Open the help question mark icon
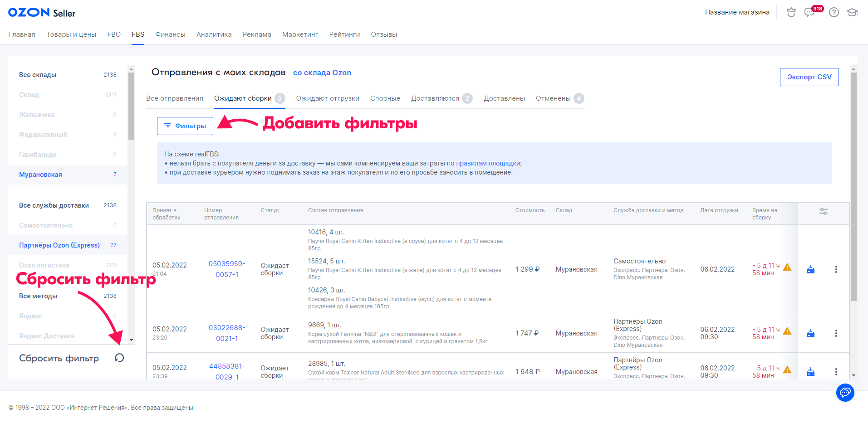 pos(834,12)
